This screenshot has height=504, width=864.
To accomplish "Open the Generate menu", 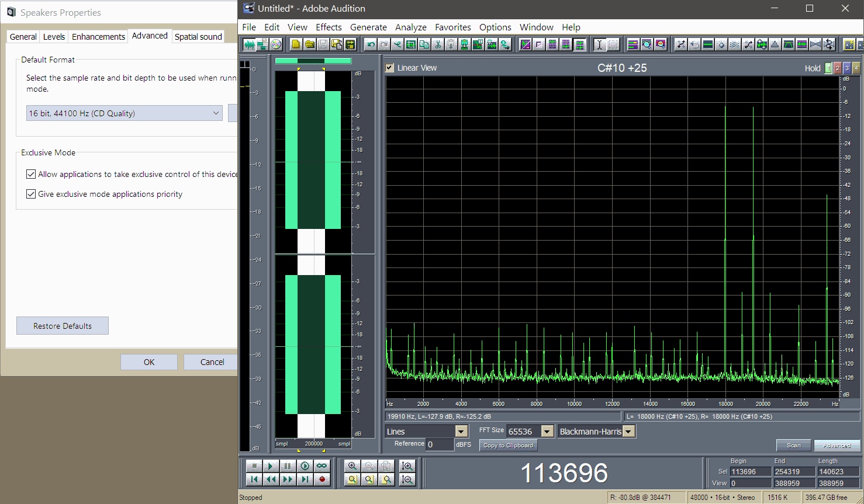I will (x=368, y=27).
